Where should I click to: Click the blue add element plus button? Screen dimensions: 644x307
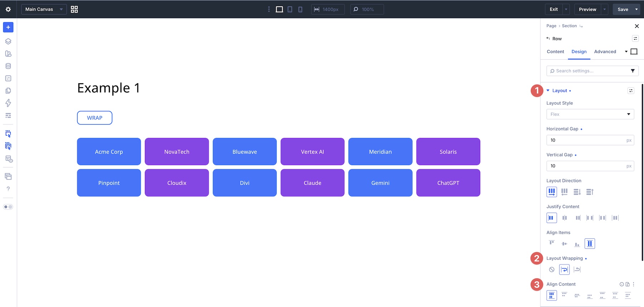click(8, 27)
